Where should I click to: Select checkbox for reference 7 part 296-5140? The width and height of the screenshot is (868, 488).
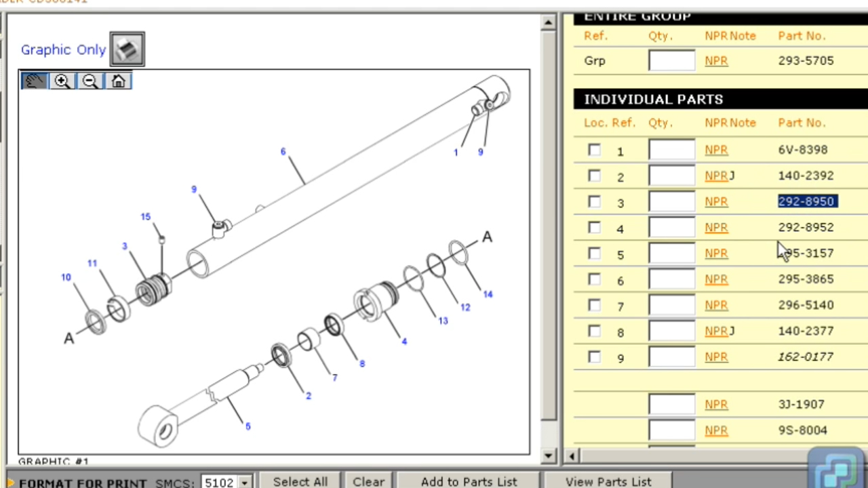click(x=595, y=305)
